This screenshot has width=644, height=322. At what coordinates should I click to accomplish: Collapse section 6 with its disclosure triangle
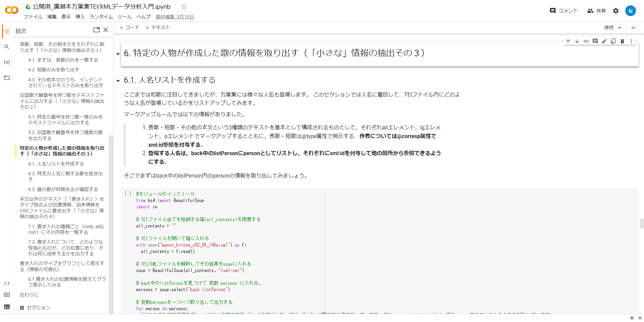118,54
